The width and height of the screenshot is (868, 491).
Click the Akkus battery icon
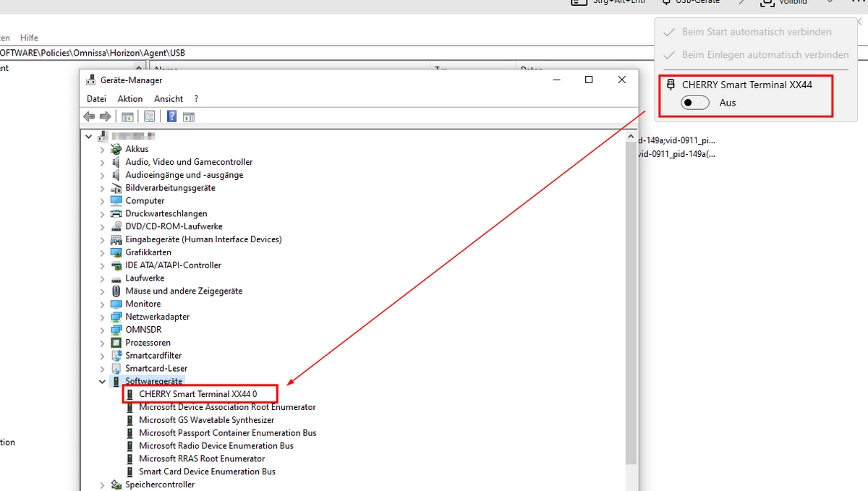(x=116, y=149)
